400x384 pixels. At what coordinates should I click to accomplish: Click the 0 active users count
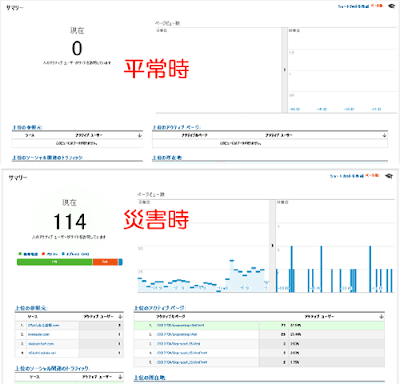click(x=77, y=48)
